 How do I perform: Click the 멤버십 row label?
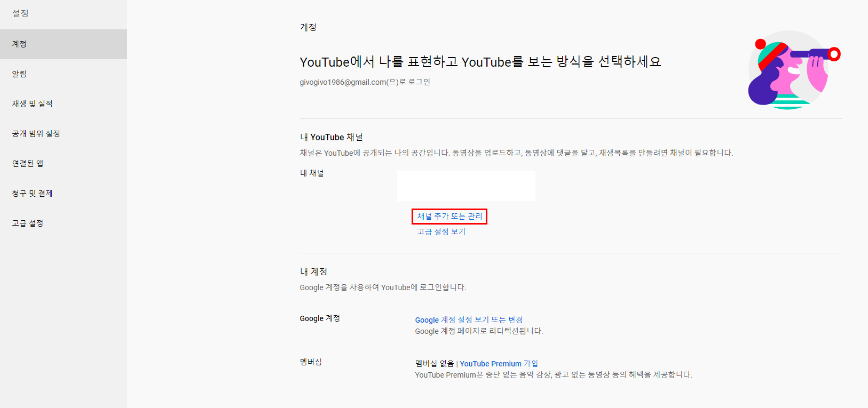[311, 362]
